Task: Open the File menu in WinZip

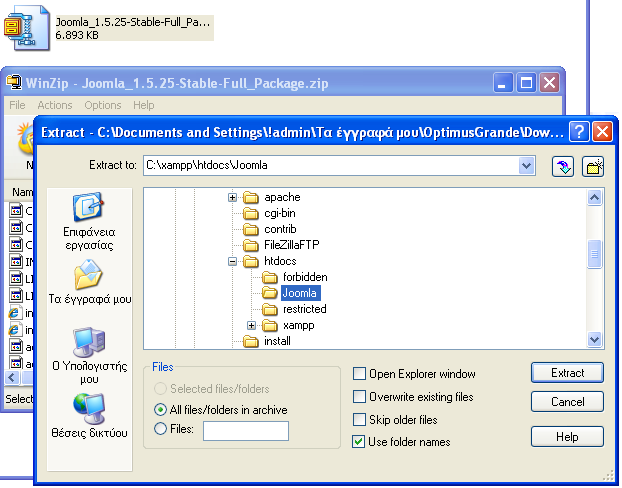Action: click(x=17, y=105)
